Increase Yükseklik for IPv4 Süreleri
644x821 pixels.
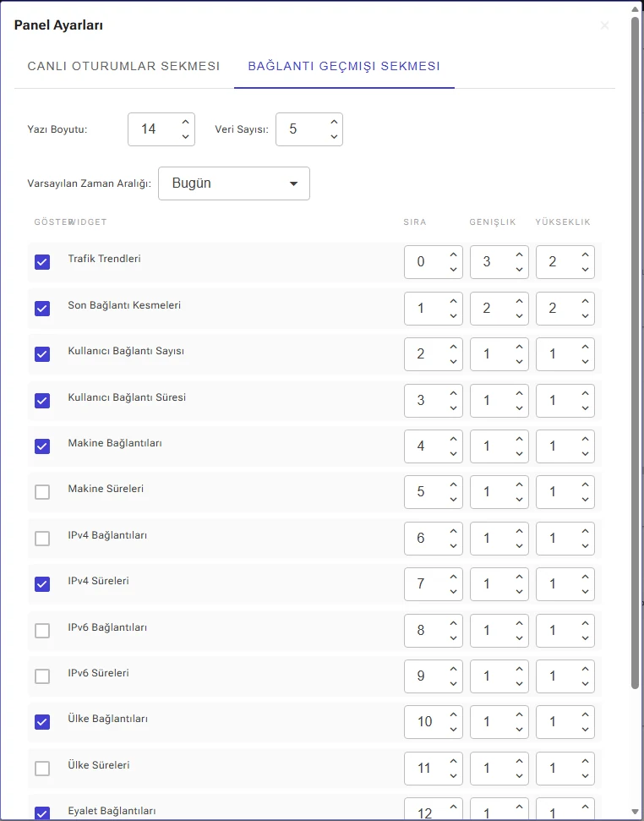tap(586, 577)
